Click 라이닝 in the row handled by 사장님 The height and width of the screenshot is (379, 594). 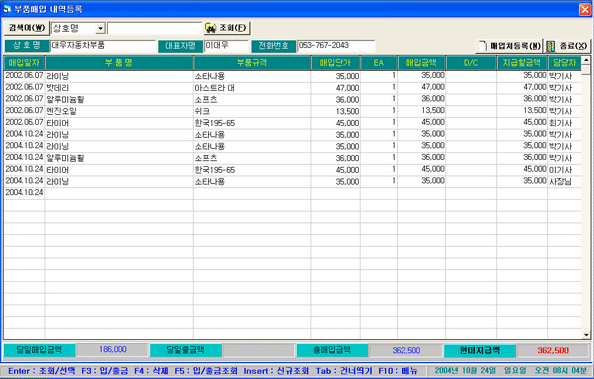[119, 182]
